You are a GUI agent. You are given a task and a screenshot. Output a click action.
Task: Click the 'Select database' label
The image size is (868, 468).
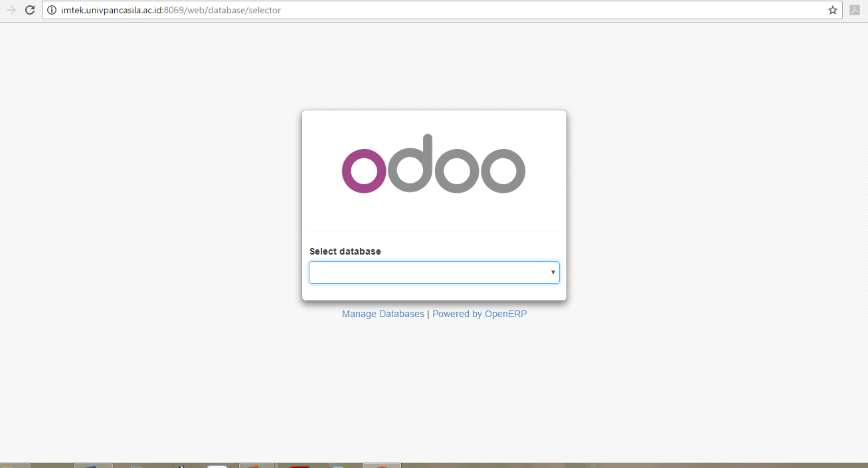[345, 251]
